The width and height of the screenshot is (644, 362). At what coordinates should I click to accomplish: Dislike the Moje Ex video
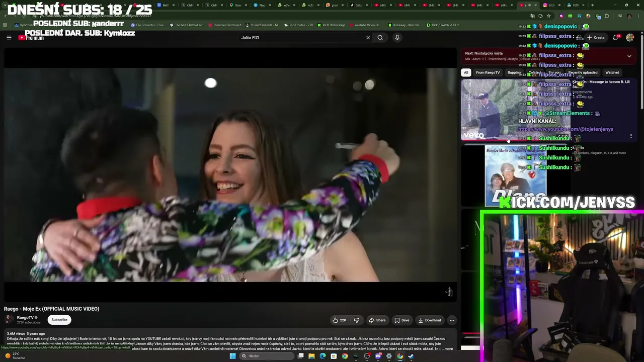coord(357,320)
